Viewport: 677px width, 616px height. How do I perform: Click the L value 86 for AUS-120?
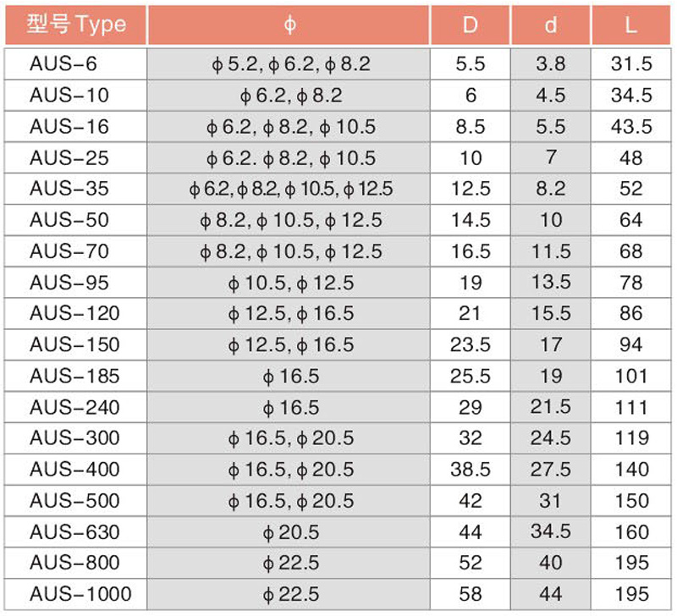630,313
